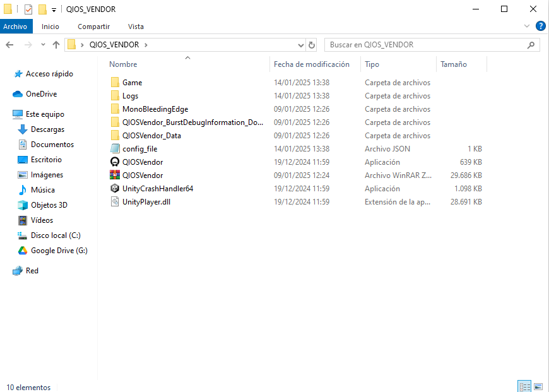Select the 'Archivo JSON' type cell
Image resolution: width=549 pixels, height=392 pixels.
387,149
